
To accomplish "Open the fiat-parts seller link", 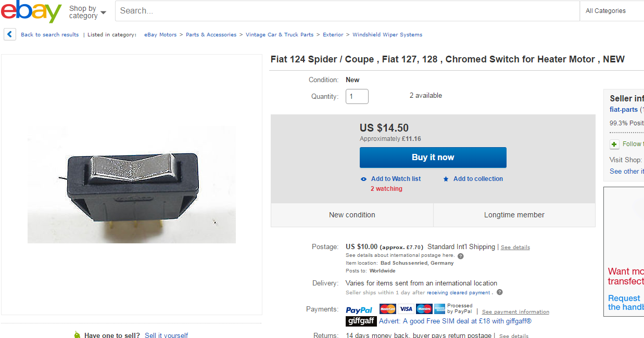I will (x=624, y=109).
